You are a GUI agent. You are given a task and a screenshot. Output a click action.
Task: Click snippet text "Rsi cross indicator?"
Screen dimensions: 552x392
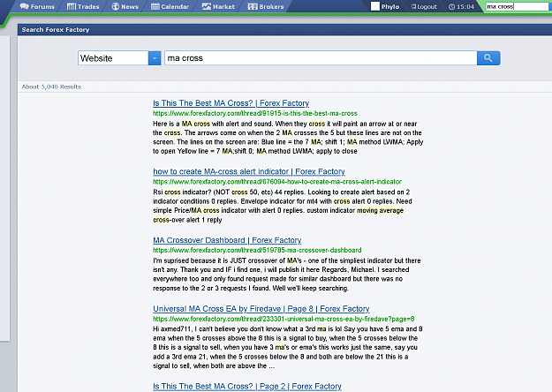pos(182,192)
